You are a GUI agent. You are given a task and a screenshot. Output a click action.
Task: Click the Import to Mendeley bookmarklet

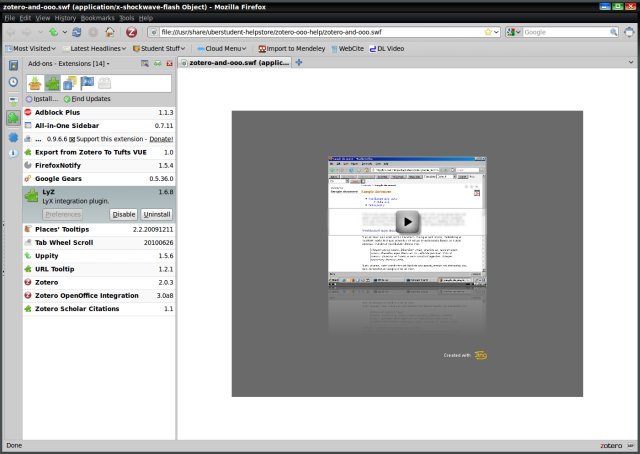292,49
